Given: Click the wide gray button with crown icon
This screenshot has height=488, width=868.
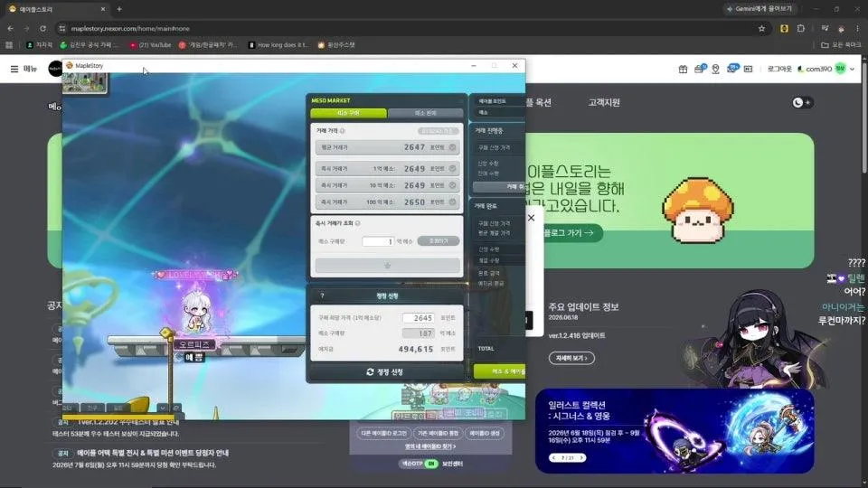Looking at the screenshot, I should click(x=388, y=266).
